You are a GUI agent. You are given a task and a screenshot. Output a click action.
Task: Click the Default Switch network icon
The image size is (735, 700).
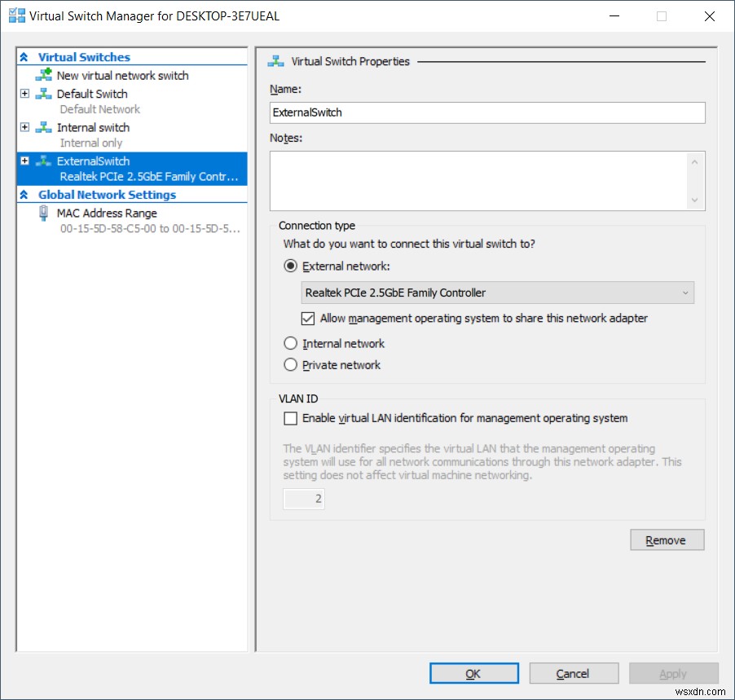42,93
